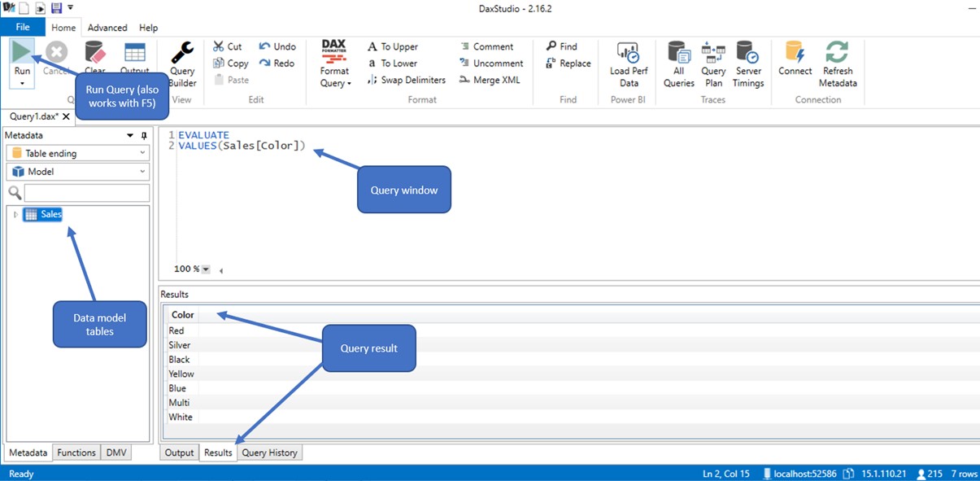The width and height of the screenshot is (980, 481).
Task: Open the Help ribbon tab
Action: click(x=148, y=28)
